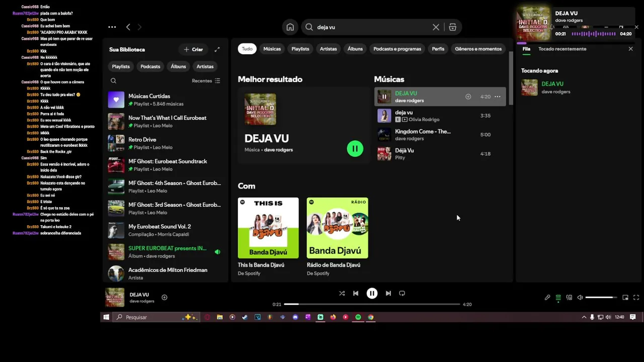The width and height of the screenshot is (644, 362).
Task: Click the Criar button in the library
Action: pos(193,49)
